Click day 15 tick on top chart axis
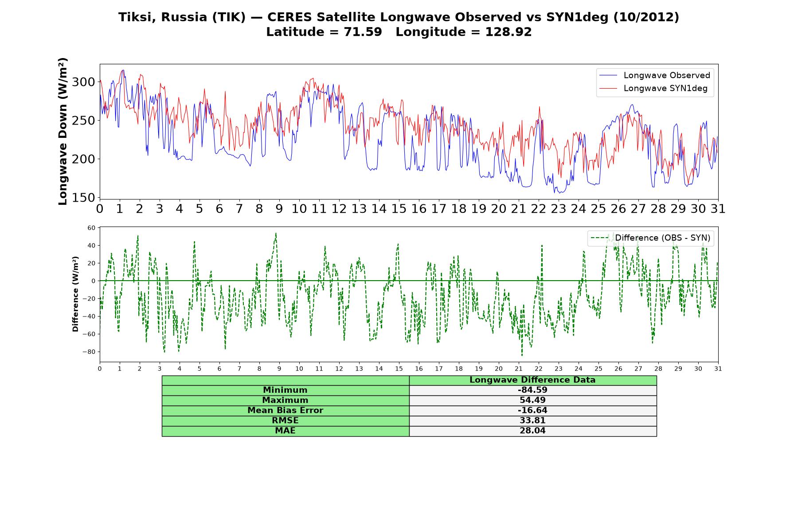Viewport: 798px width, 532px height. click(x=399, y=209)
